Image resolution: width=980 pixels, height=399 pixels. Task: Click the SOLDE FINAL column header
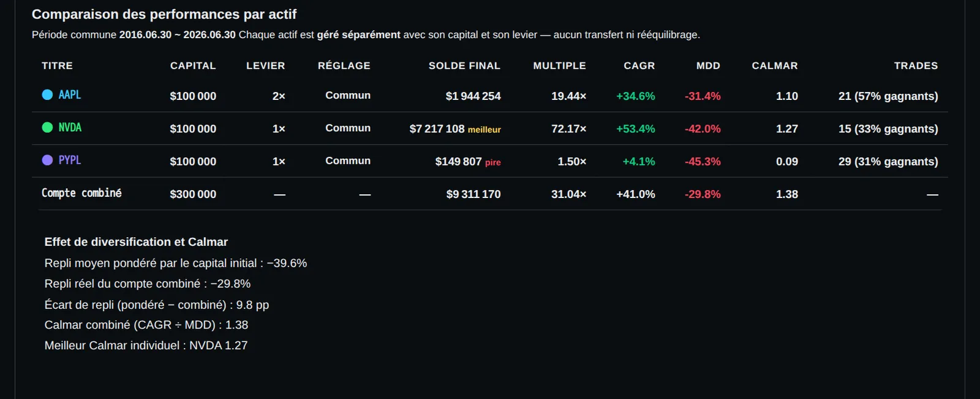pos(464,66)
